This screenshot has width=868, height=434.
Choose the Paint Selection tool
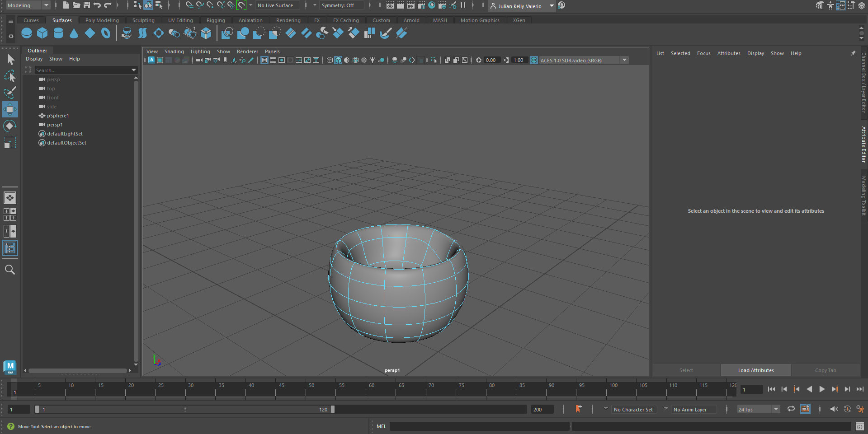[10, 93]
